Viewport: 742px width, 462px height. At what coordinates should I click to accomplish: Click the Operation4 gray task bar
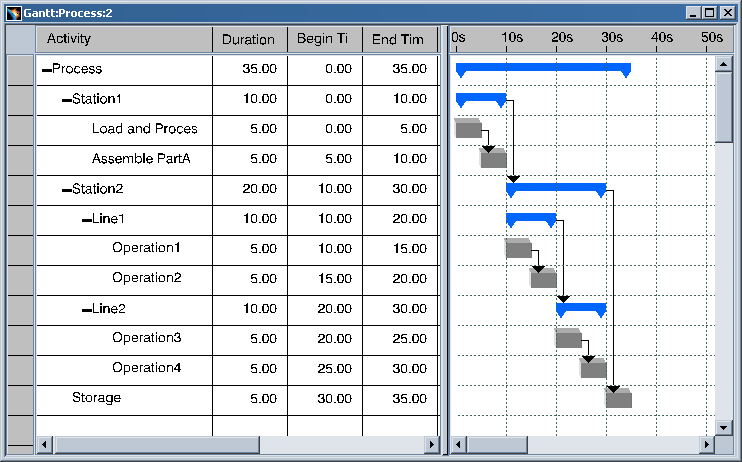[594, 369]
